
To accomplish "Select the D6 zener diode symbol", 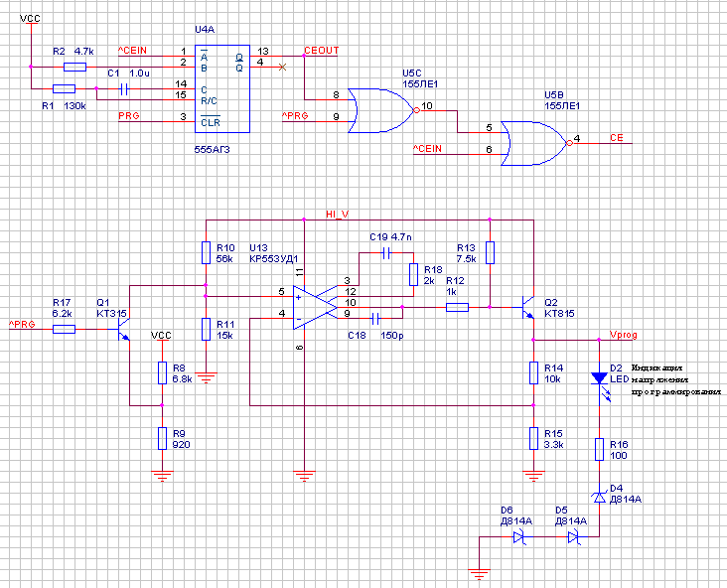I will point(518,536).
